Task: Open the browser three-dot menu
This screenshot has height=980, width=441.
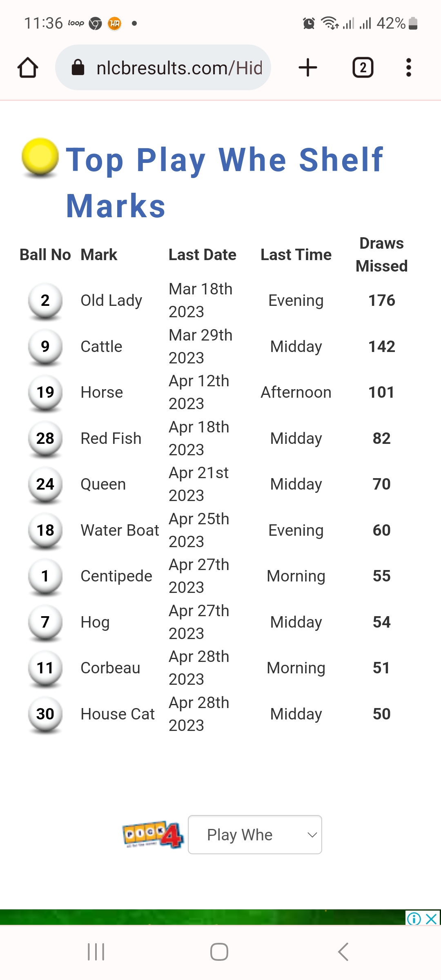Action: (x=408, y=67)
